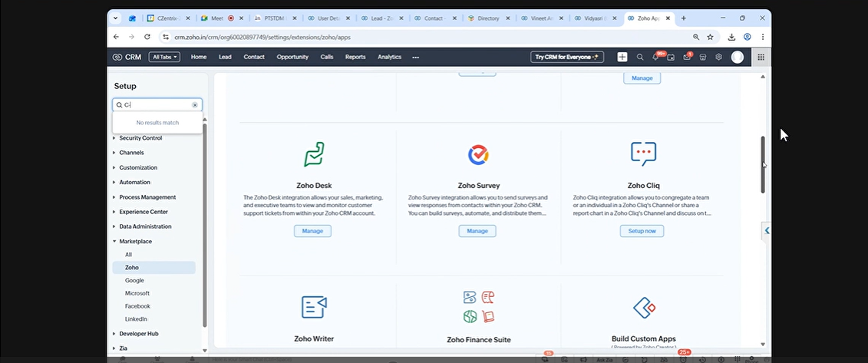
Task: Click the Zoho Desk logo icon
Action: (x=312, y=154)
